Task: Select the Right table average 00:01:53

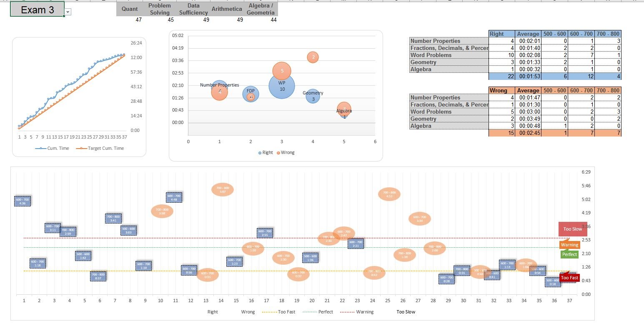Action: click(x=528, y=76)
